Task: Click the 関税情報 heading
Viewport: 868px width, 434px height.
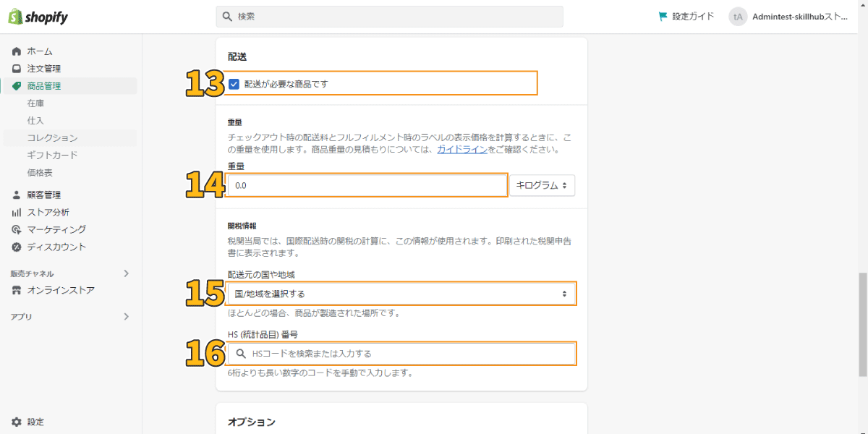Action: 242,226
